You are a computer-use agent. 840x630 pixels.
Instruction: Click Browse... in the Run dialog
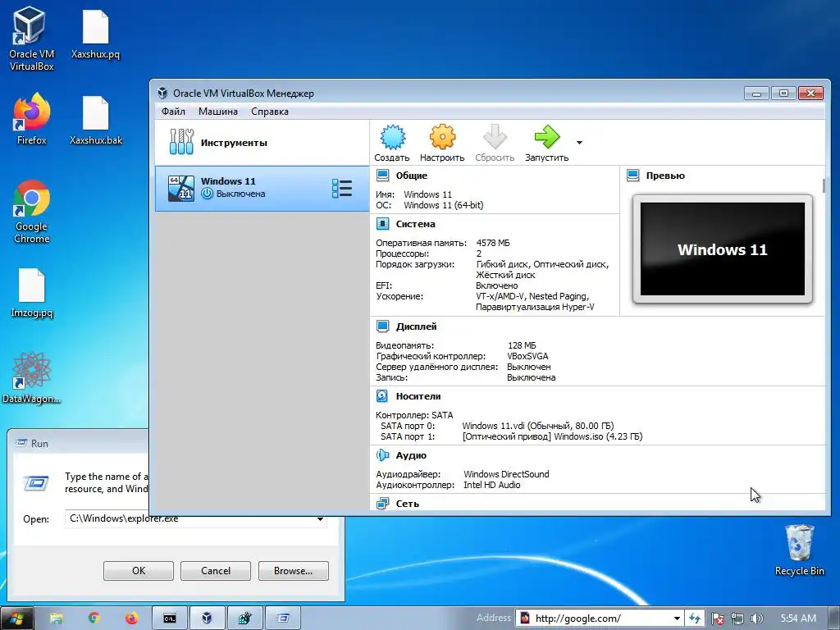(x=293, y=571)
